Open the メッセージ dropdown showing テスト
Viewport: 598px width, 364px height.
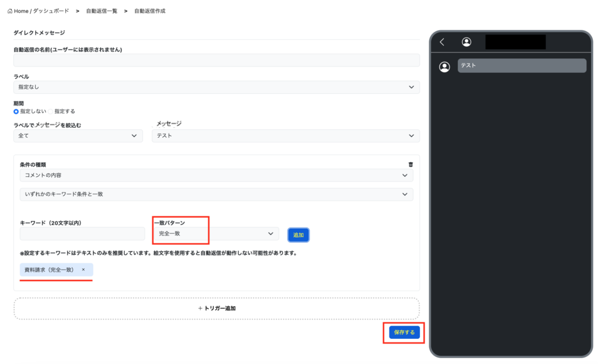point(286,135)
